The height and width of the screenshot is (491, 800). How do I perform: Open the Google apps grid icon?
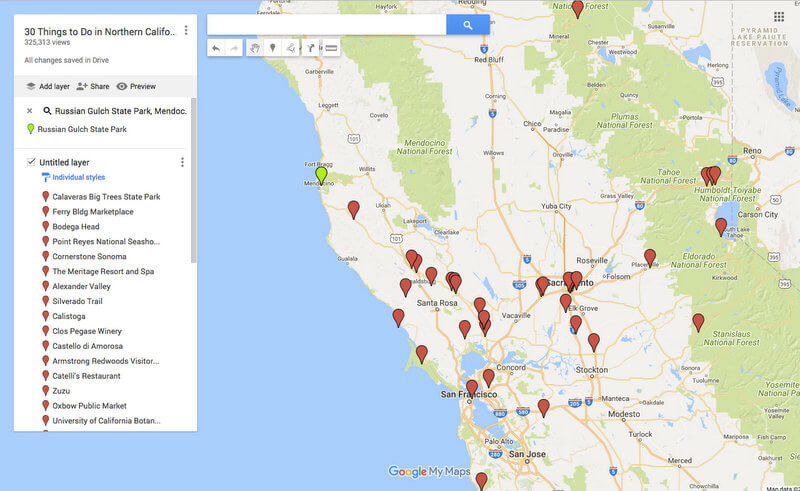[x=779, y=17]
